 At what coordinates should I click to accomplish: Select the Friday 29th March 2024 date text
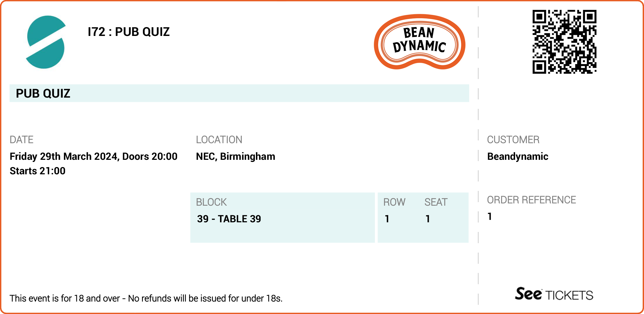[x=64, y=156]
